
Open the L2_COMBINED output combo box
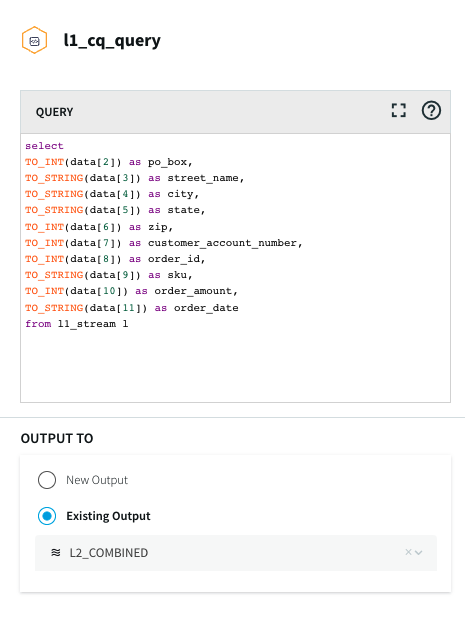tap(236, 553)
